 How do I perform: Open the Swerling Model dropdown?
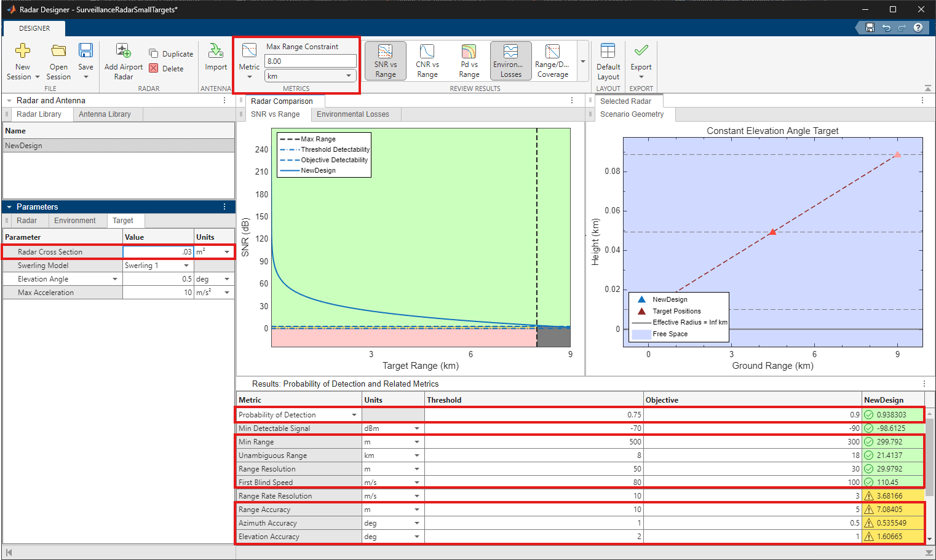tap(186, 266)
